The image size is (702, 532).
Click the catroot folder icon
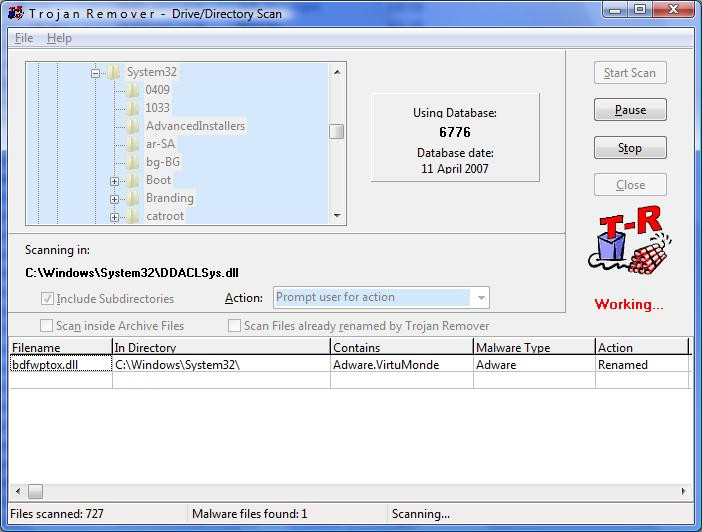132,216
